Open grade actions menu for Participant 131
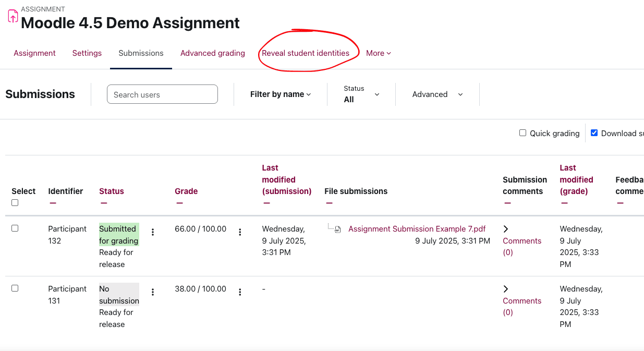644x351 pixels. tap(240, 292)
